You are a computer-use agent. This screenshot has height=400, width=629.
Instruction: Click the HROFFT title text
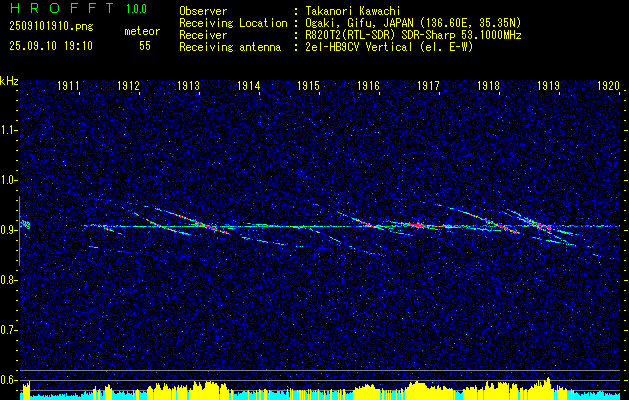coord(62,8)
